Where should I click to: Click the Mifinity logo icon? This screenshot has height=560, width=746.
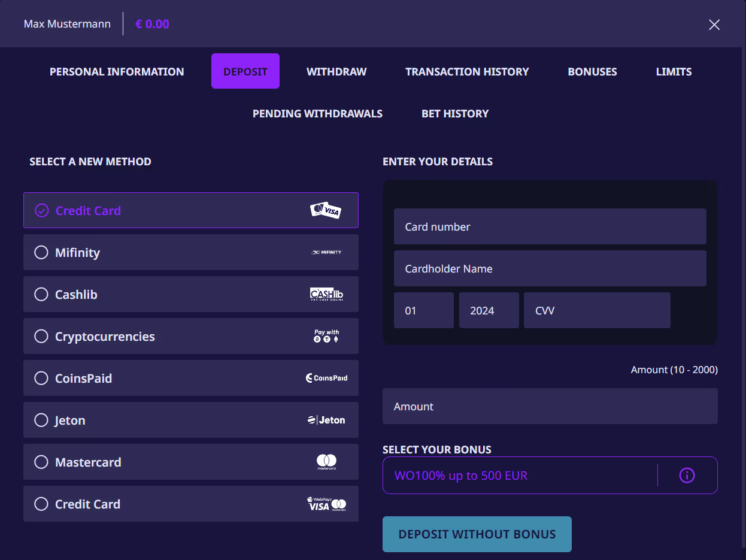point(326,252)
